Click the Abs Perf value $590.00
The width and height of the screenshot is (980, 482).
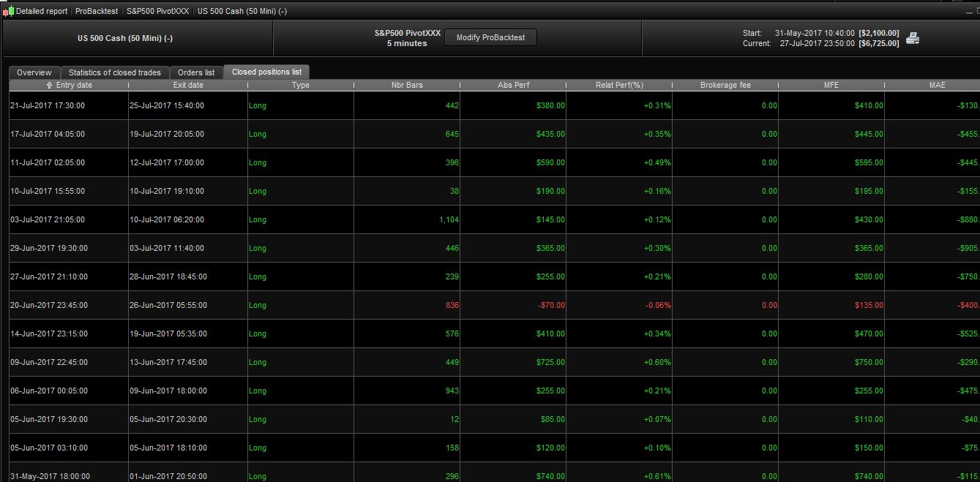tap(550, 162)
